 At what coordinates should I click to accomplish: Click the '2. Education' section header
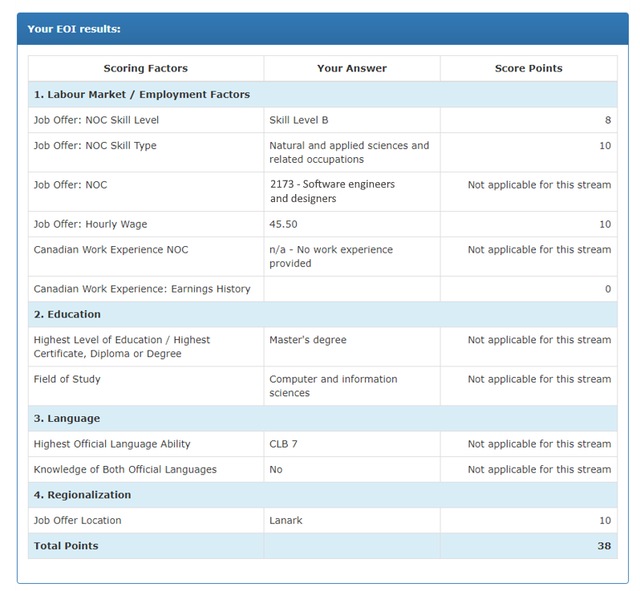tap(322, 314)
